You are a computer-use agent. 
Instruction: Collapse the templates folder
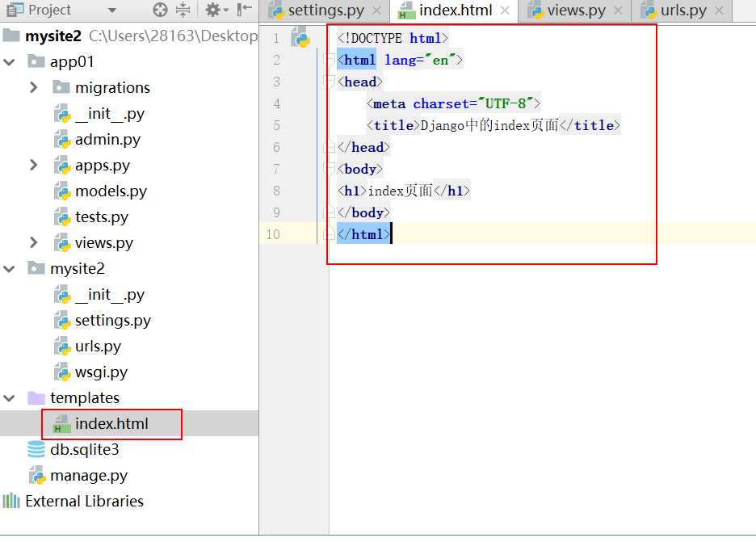(9, 398)
